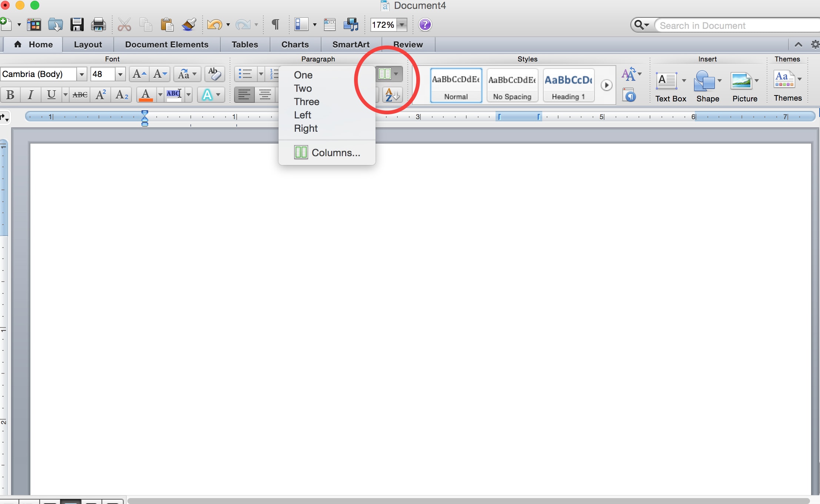This screenshot has height=504, width=820.
Task: Open the Help question mark icon
Action: pos(425,25)
